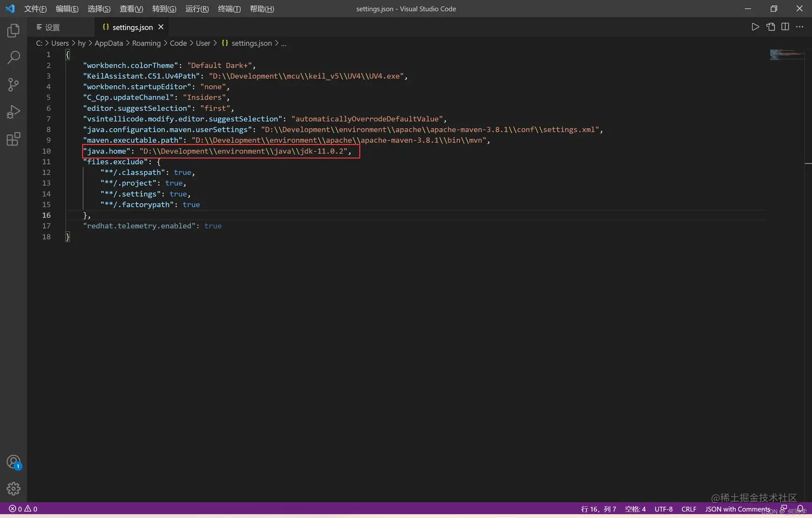The width and height of the screenshot is (812, 518).
Task: Click the C: breadcrumb segment
Action: [39, 43]
